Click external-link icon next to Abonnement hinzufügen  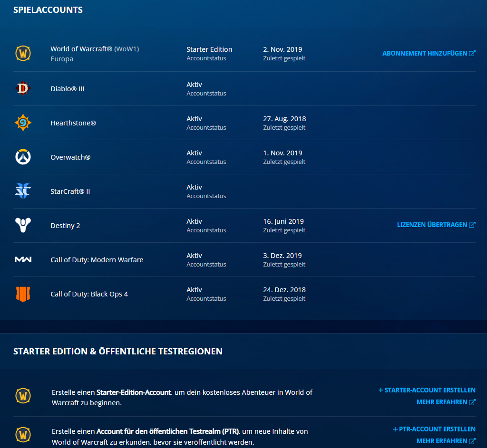tap(472, 53)
